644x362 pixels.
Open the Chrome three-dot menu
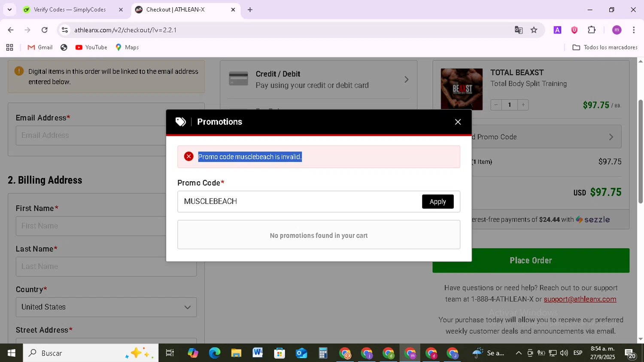pyautogui.click(x=634, y=30)
